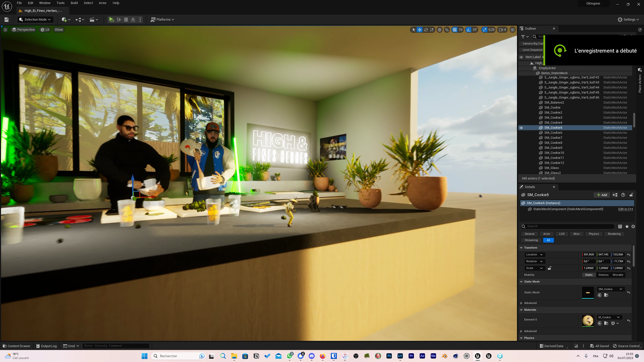
Task: Select the cursor Select tool in viewport
Action: tap(414, 29)
